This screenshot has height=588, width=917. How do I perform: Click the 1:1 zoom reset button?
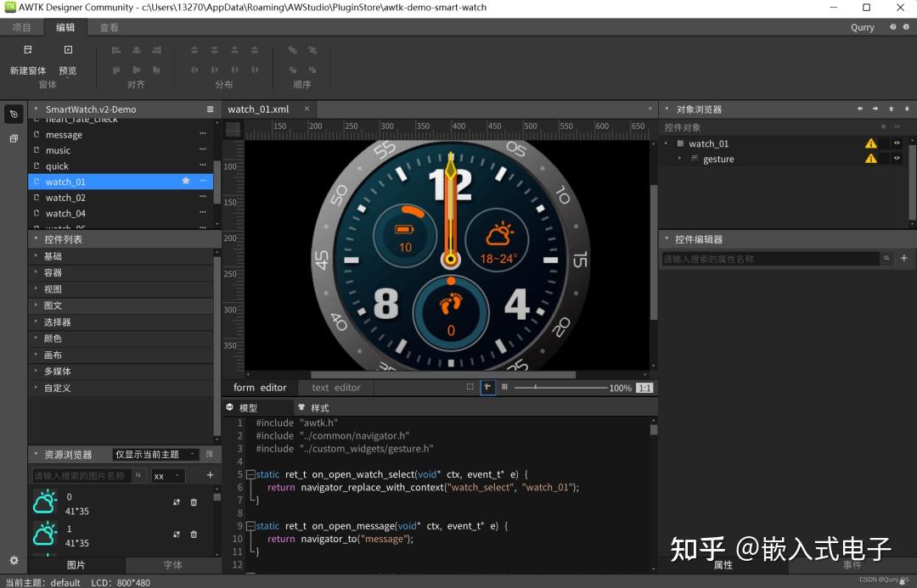click(x=644, y=388)
